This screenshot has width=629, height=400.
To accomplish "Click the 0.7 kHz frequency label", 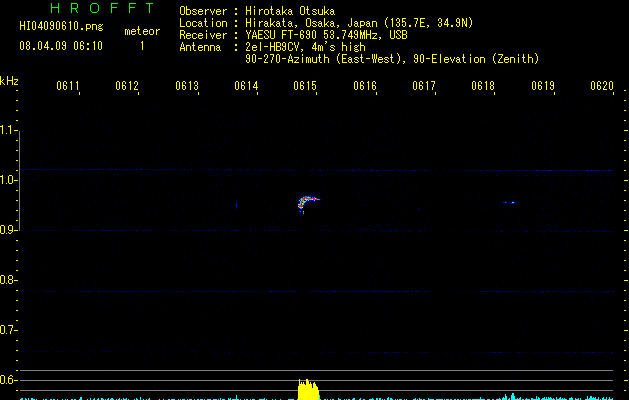I will tap(8, 330).
